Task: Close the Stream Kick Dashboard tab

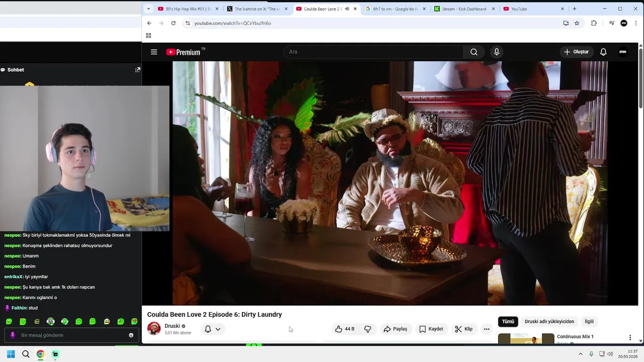Action: [493, 9]
